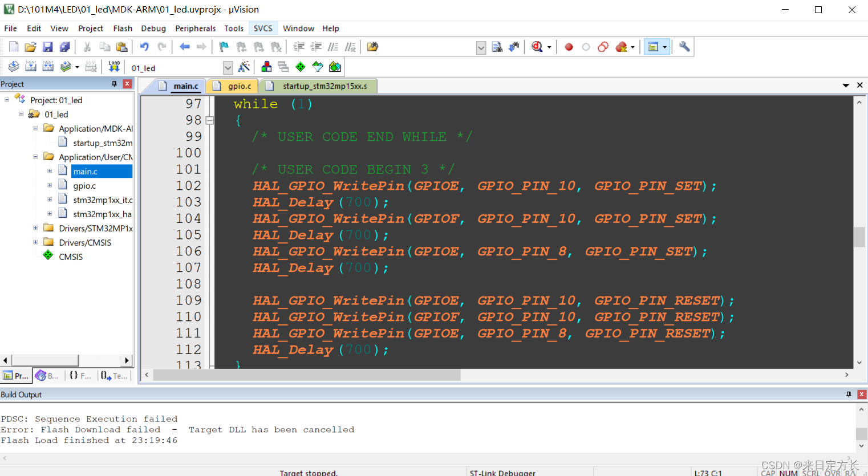868x476 pixels.
Task: Toggle a breakpoint with the red dot icon
Action: coord(568,47)
